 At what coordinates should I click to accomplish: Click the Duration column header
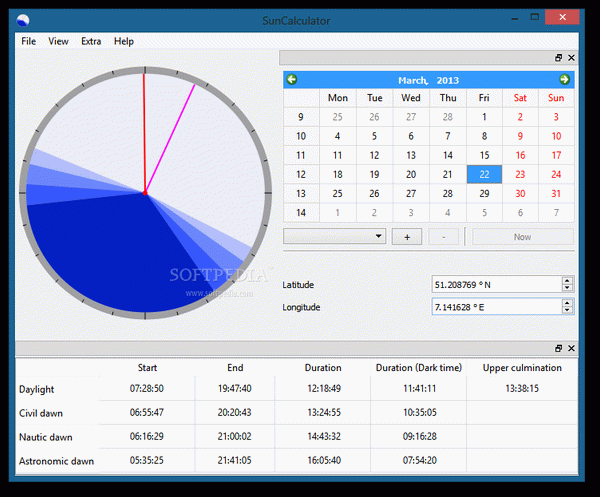click(323, 368)
